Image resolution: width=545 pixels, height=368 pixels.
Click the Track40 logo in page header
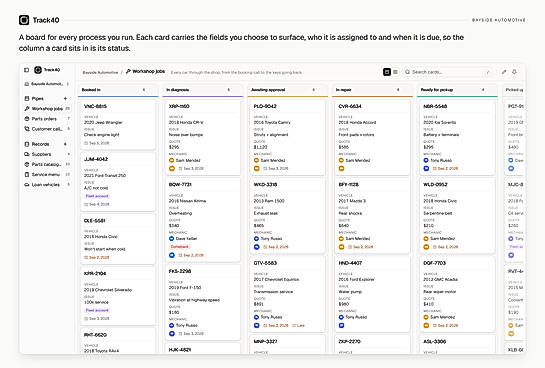(24, 20)
